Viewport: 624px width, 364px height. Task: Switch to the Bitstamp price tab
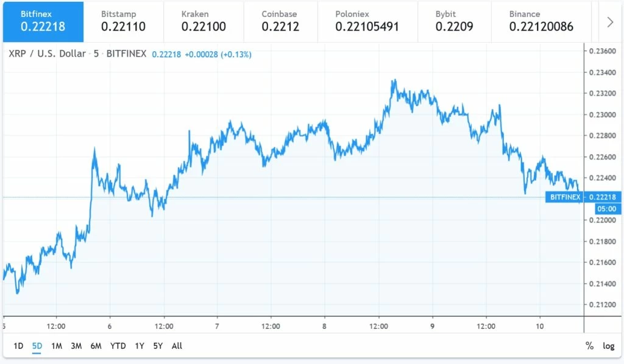[124, 22]
